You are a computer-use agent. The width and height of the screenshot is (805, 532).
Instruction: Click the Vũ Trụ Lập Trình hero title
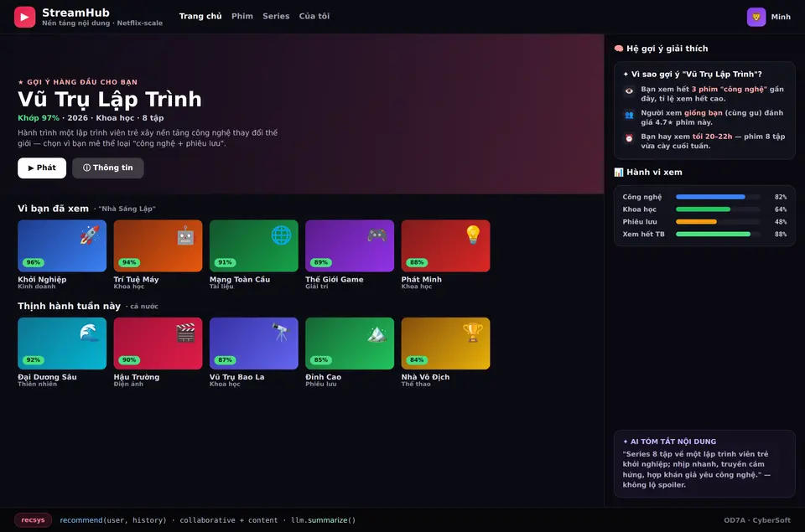click(x=109, y=99)
